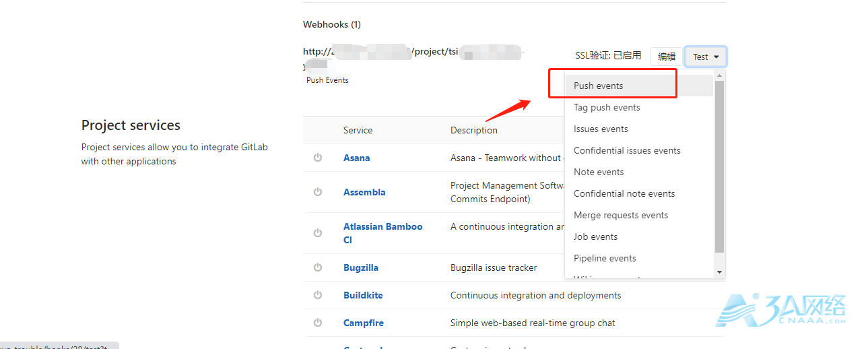Image resolution: width=868 pixels, height=349 pixels.
Task: Click the Description column header
Action: (474, 130)
